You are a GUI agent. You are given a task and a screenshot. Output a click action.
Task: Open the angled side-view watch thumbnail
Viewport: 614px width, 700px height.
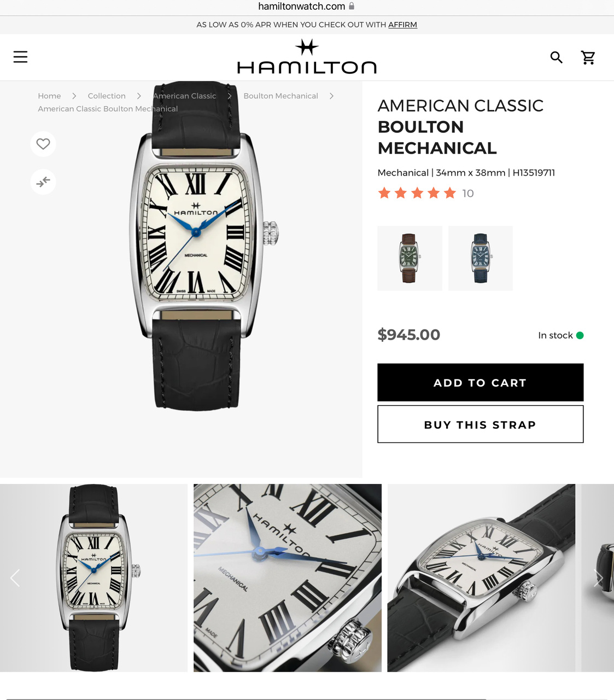481,578
